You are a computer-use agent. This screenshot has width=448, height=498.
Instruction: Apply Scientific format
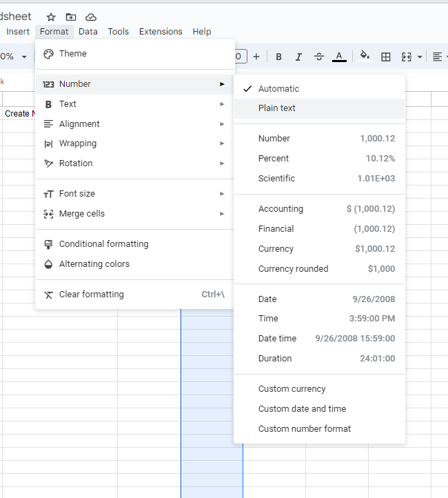point(320,179)
